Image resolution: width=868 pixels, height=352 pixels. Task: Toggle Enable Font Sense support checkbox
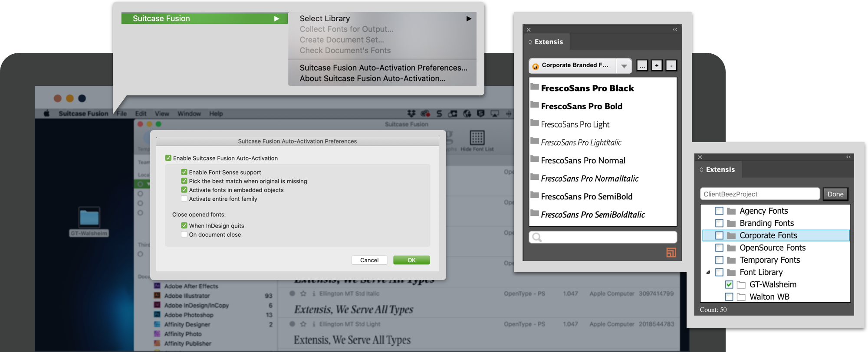(x=184, y=172)
